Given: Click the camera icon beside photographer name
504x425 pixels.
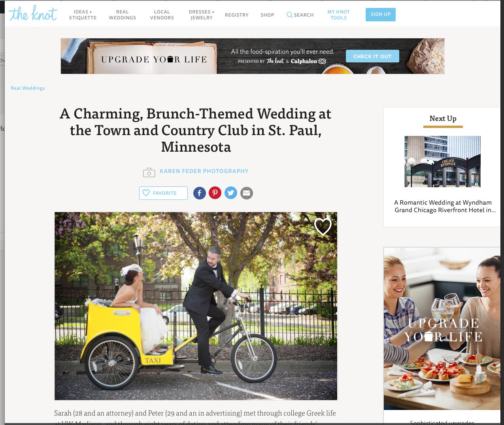Looking at the screenshot, I should 149,172.
